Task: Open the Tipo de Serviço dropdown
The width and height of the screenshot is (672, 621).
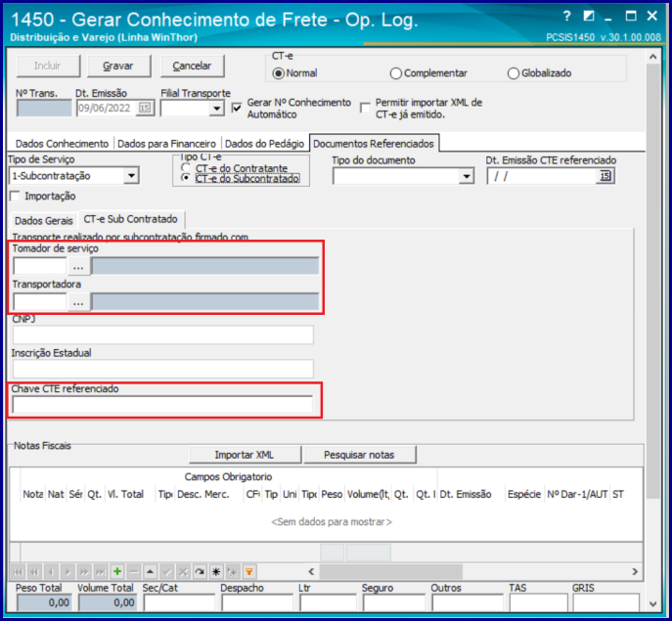Action: coord(131,176)
